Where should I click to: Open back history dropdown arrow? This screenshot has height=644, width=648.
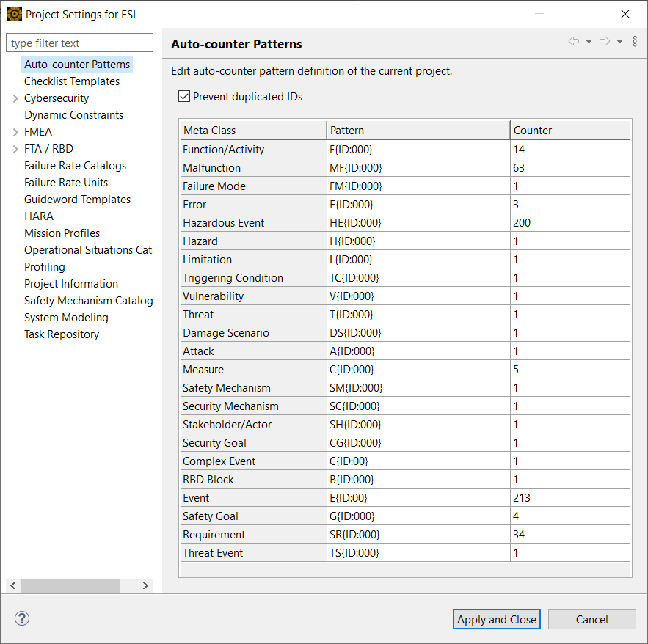tap(589, 42)
